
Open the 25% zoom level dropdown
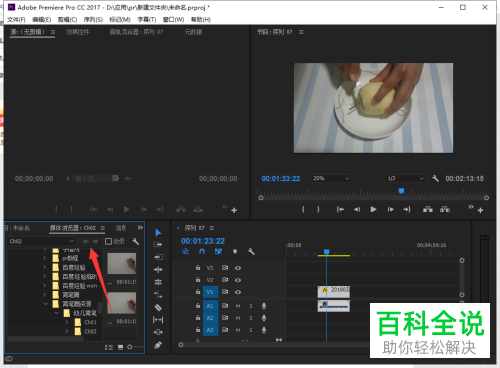click(331, 178)
